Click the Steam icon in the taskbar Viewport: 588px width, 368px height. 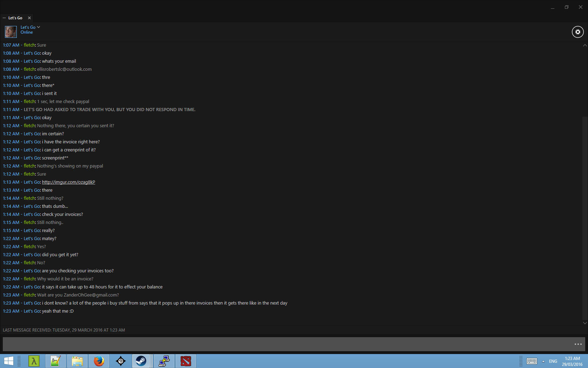pyautogui.click(x=141, y=361)
